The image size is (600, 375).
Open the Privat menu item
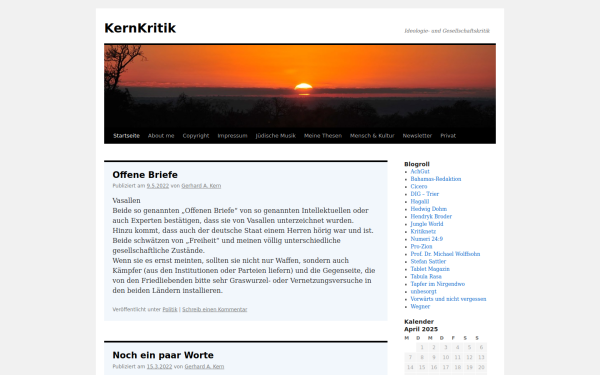coord(448,135)
